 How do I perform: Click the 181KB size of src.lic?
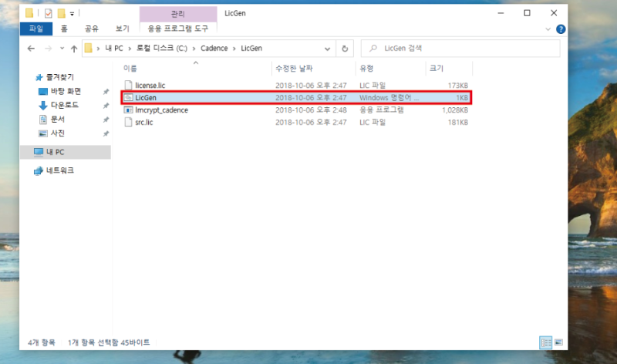457,123
